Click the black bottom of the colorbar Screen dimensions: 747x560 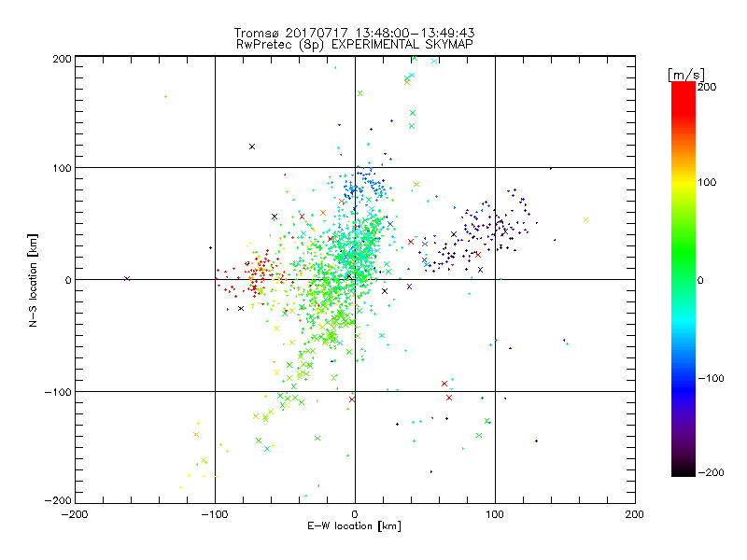(x=684, y=469)
